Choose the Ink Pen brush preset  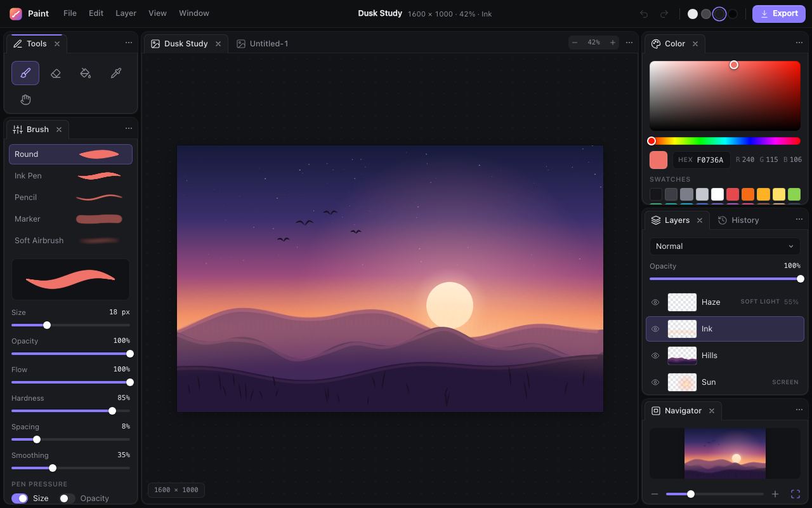[70, 176]
